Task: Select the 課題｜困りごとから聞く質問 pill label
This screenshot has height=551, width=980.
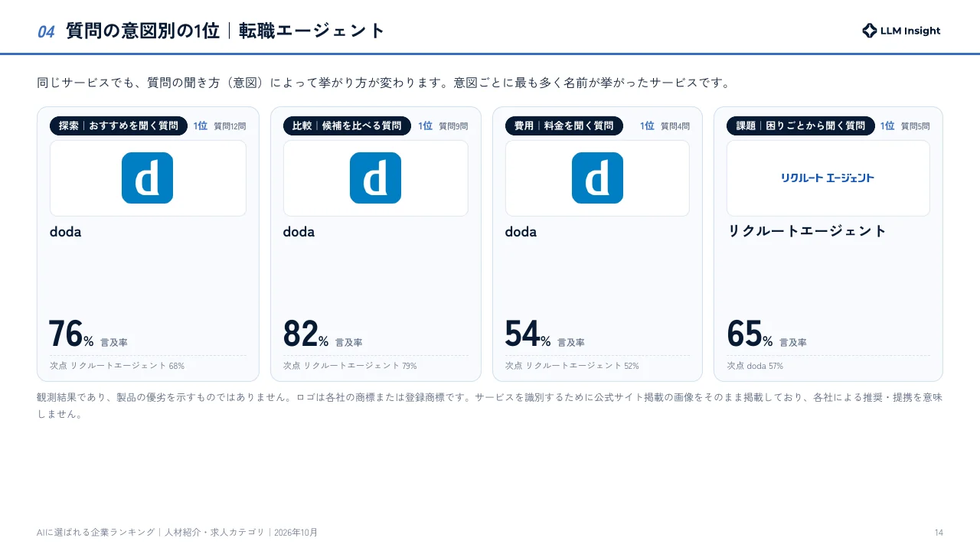Action: coord(801,126)
